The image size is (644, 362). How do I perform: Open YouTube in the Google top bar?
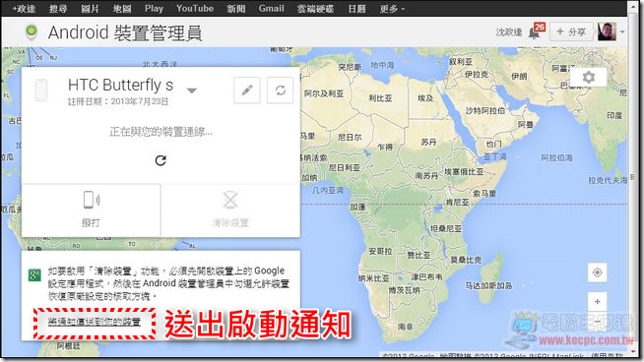pyautogui.click(x=195, y=9)
